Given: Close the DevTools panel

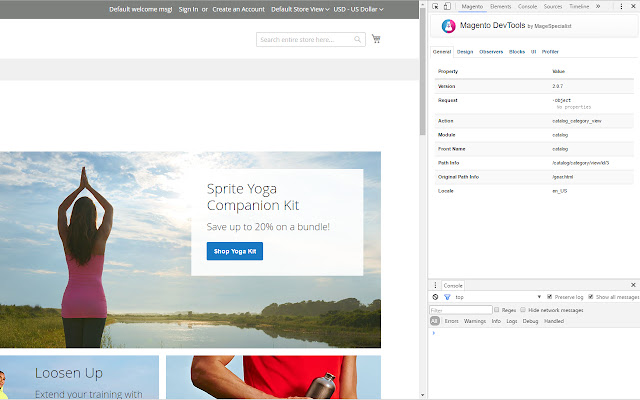Looking at the screenshot, I should (633, 6).
